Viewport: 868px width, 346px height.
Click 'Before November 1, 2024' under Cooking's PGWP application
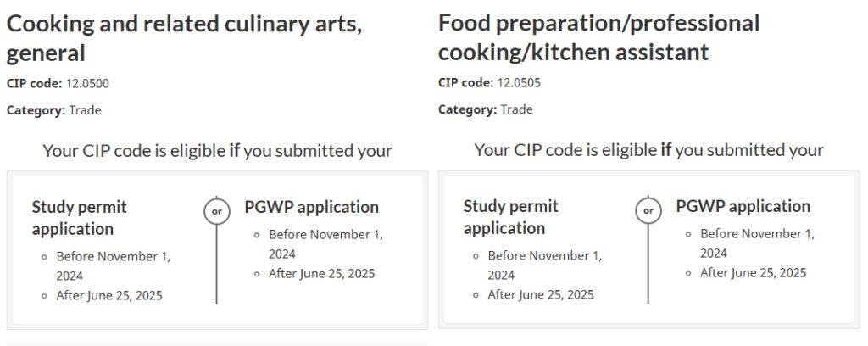tap(325, 244)
